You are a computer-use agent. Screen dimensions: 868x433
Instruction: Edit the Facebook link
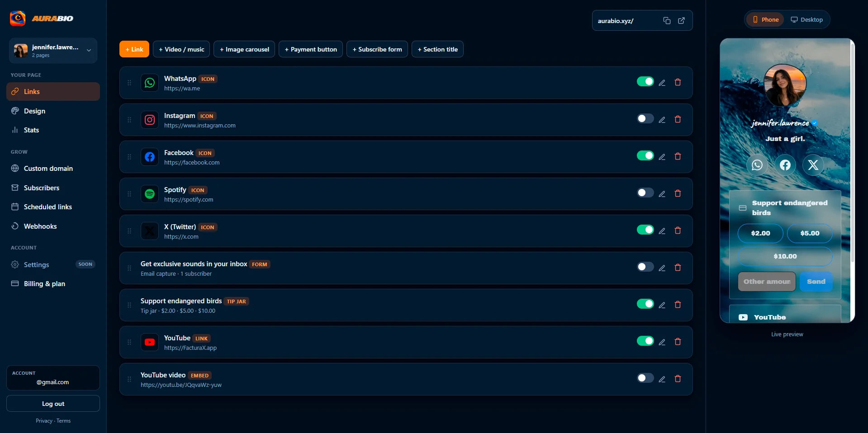click(662, 157)
